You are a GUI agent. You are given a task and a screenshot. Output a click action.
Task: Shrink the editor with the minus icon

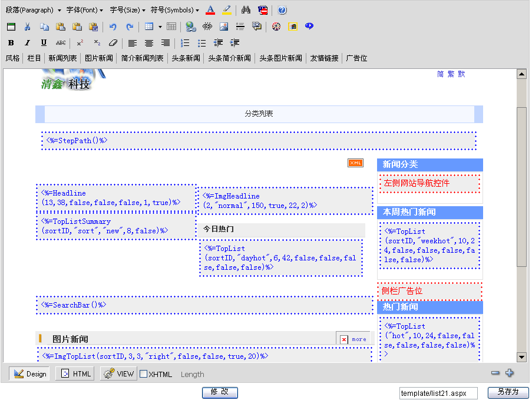click(495, 373)
